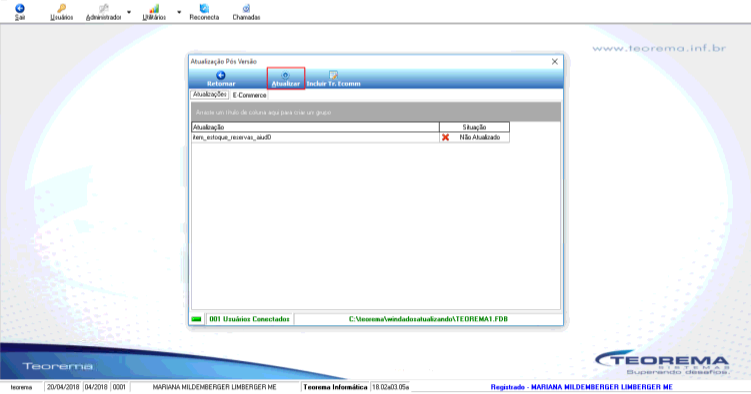
Task: Click the black MARIANA MILDEMBERGER company name
Action: tap(215, 387)
